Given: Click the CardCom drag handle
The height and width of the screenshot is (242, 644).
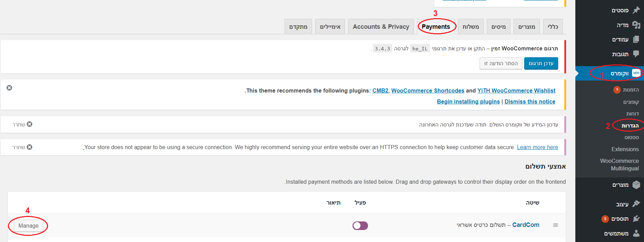Looking at the screenshot, I should pos(555,225).
